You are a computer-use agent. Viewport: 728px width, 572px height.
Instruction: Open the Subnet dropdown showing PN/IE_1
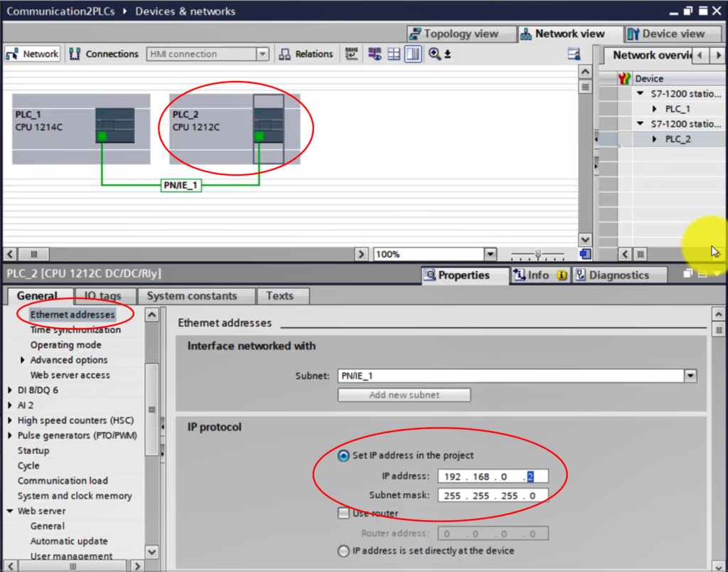(689, 376)
